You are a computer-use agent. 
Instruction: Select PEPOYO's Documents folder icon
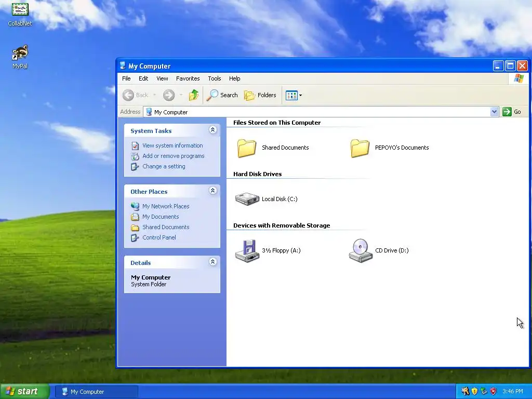360,148
